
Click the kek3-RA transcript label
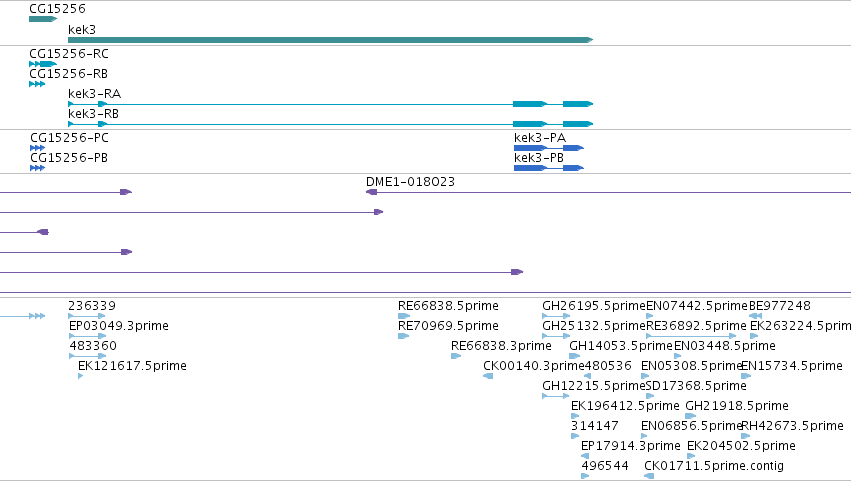click(x=94, y=94)
